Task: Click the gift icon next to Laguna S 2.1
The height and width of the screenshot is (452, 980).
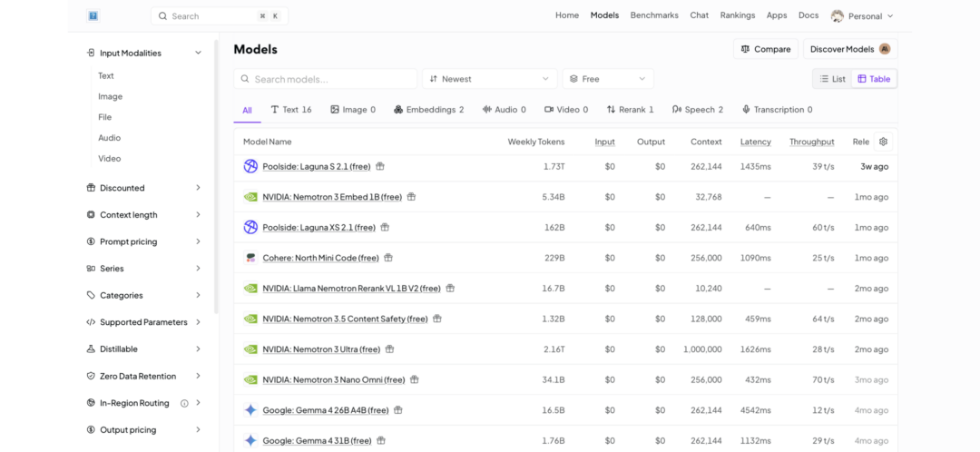Action: 380,166
